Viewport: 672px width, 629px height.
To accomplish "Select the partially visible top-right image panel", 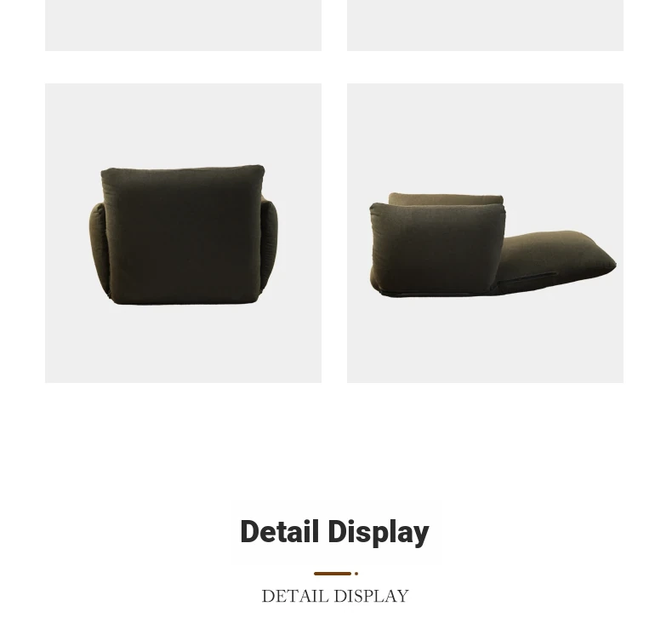I will 485,26.
